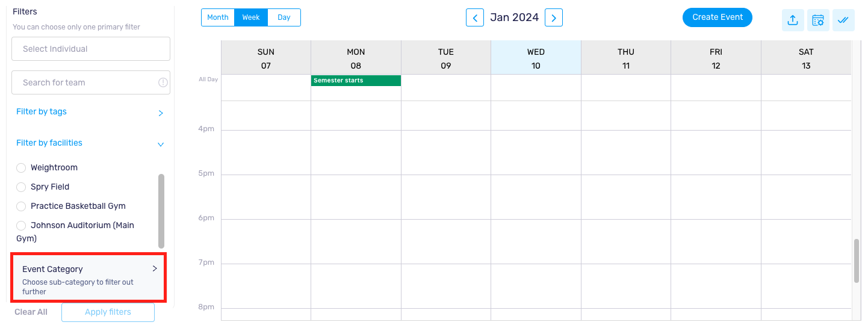Select the Spry Field radio button
Image resolution: width=868 pixels, height=328 pixels.
click(x=21, y=187)
